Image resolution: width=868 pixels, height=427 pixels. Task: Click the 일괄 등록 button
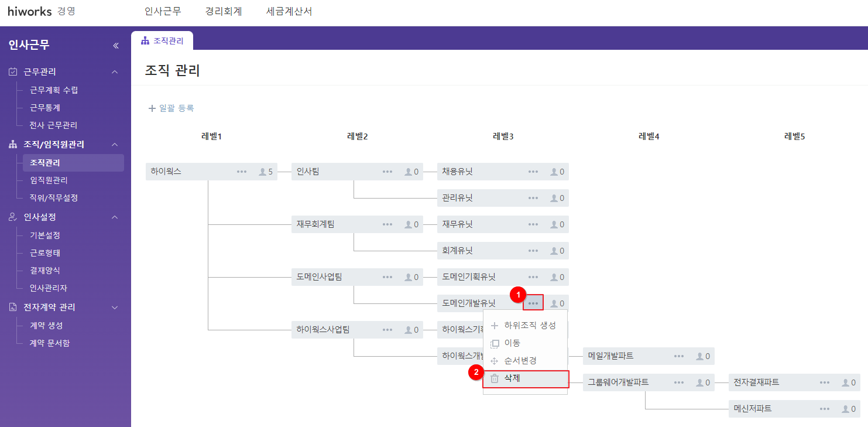point(171,108)
